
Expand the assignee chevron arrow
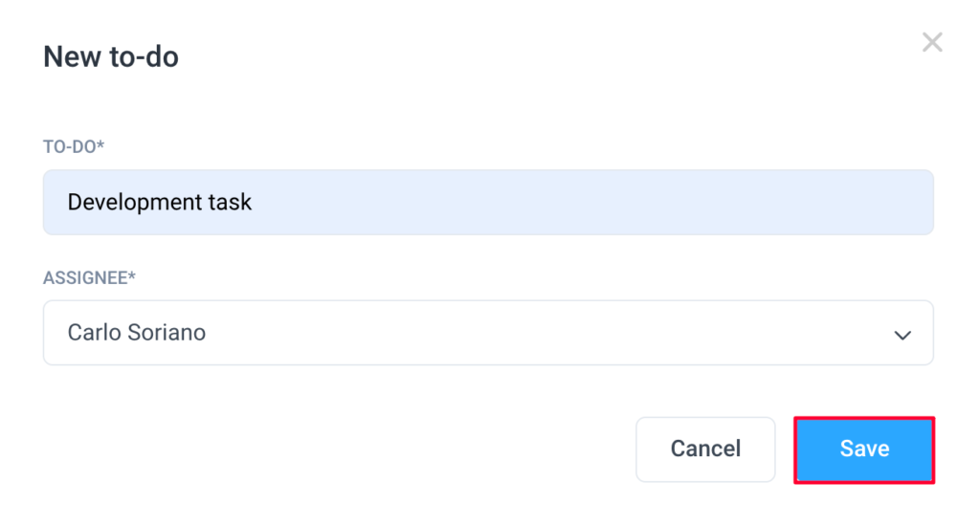(902, 336)
